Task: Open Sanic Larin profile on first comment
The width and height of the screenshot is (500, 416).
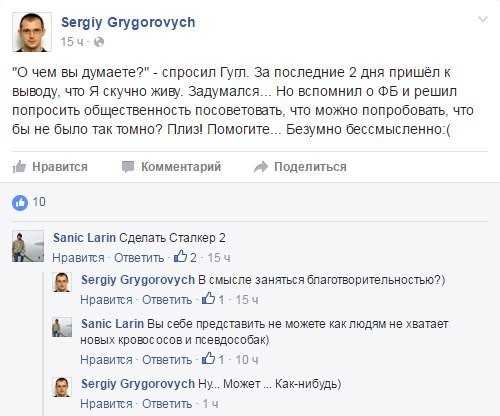Action: (x=84, y=238)
